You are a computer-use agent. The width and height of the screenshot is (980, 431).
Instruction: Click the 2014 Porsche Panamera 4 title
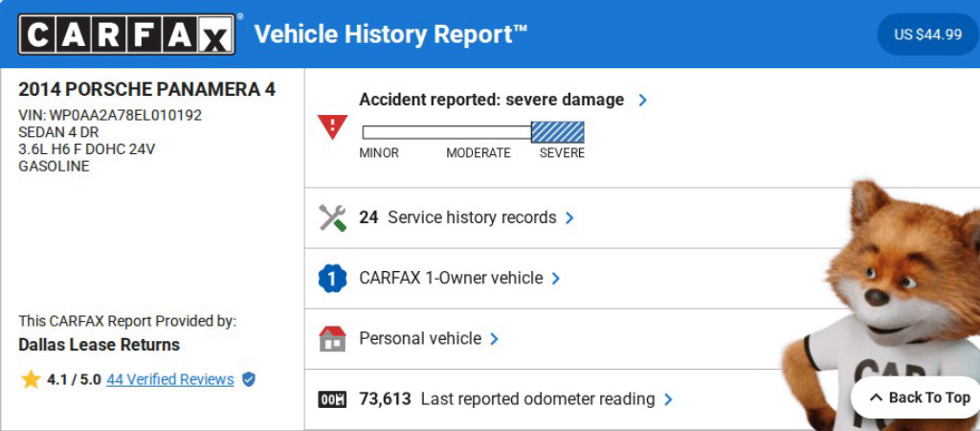pos(146,89)
